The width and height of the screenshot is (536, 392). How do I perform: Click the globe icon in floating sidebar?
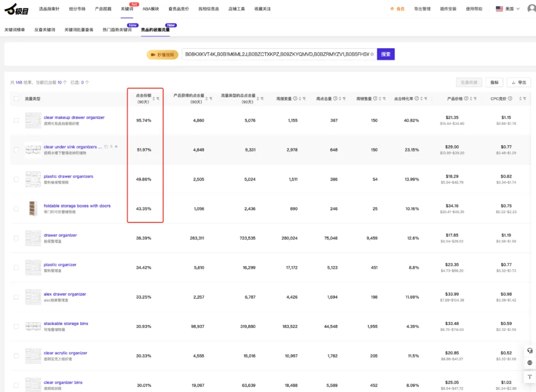[530, 363]
